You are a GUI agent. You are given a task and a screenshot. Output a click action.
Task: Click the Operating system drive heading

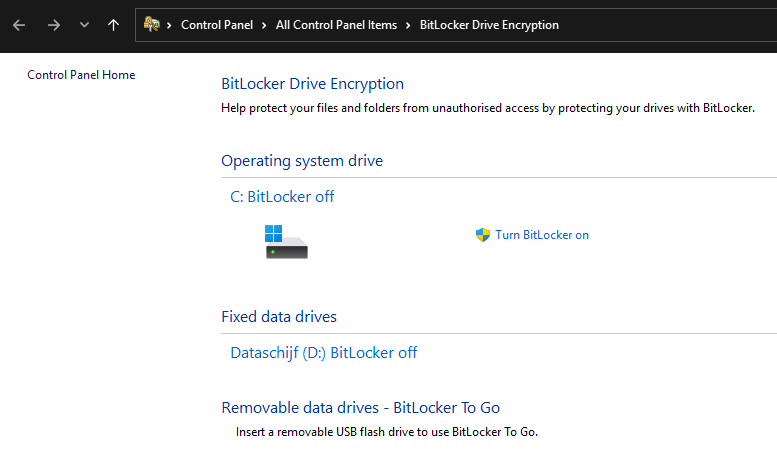(x=302, y=161)
